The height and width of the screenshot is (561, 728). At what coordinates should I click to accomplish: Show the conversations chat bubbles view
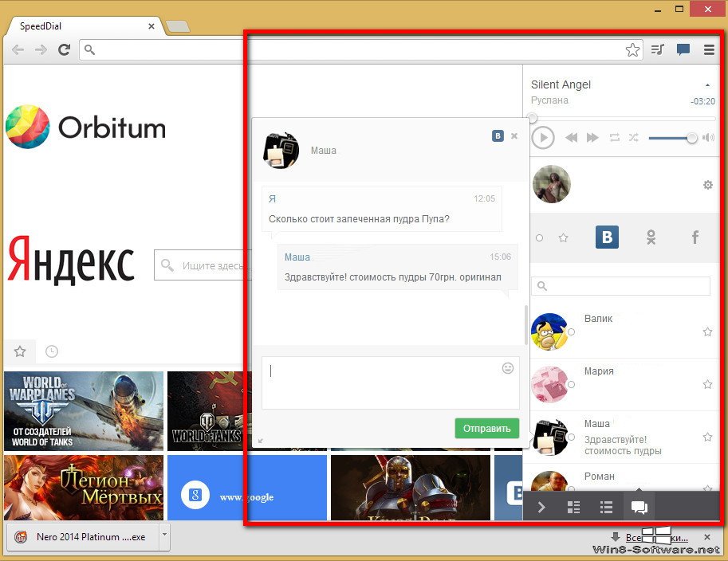click(x=639, y=507)
